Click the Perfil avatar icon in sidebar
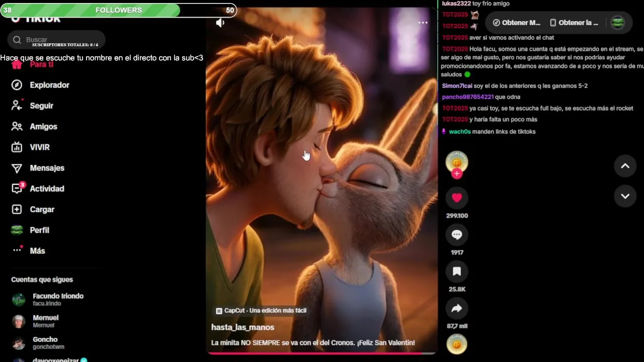 click(x=17, y=230)
